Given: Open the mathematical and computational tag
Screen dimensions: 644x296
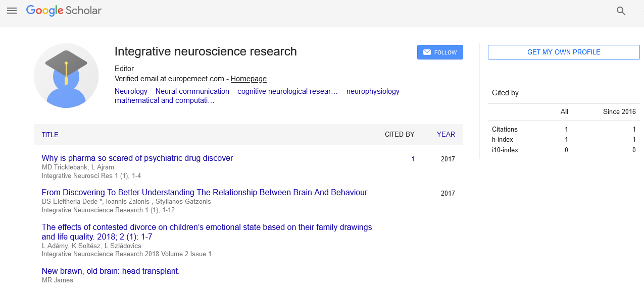Looking at the screenshot, I should 164,100.
